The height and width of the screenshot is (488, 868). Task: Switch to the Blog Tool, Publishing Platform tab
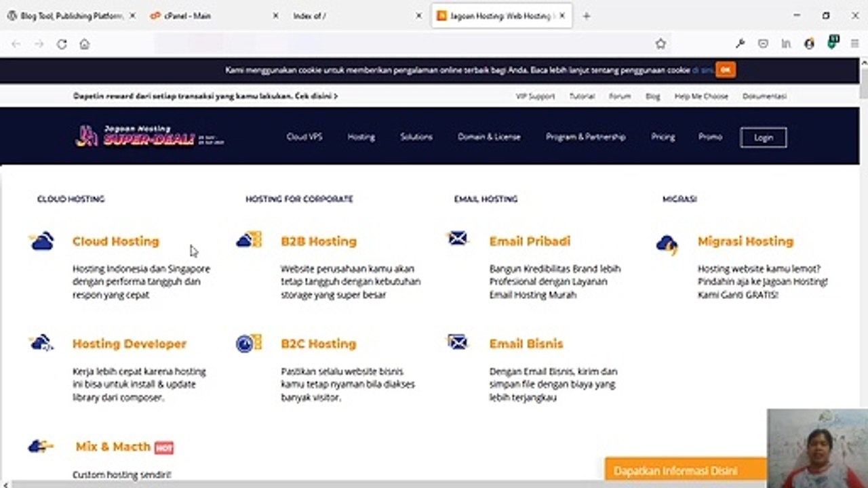click(x=72, y=16)
